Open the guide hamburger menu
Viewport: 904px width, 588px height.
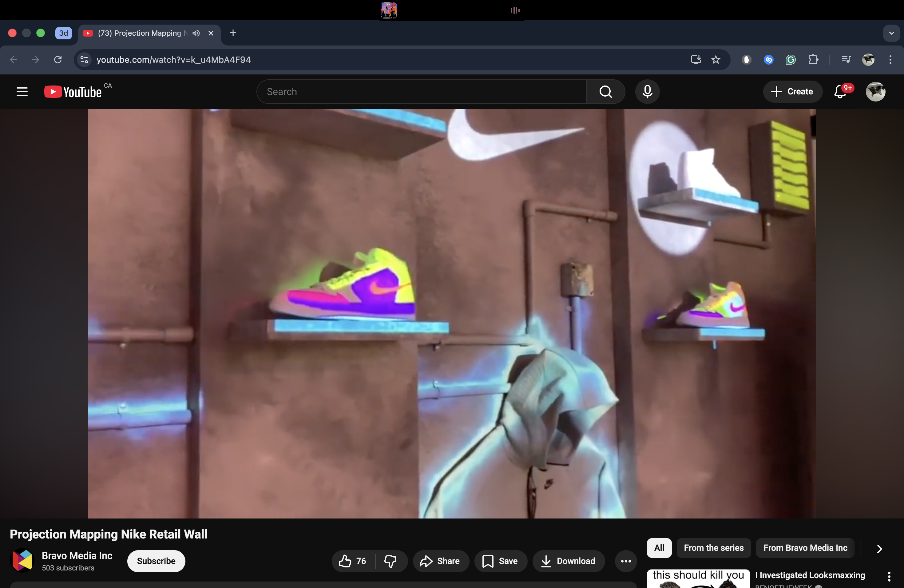click(22, 92)
